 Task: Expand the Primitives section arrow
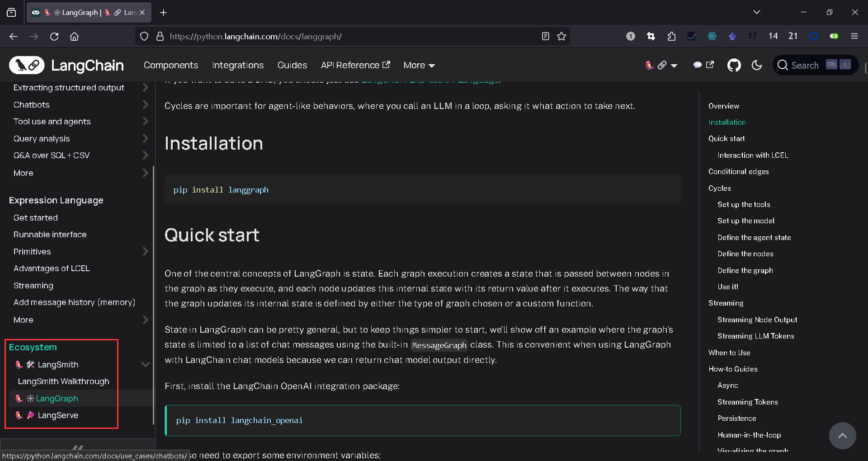[x=145, y=252]
